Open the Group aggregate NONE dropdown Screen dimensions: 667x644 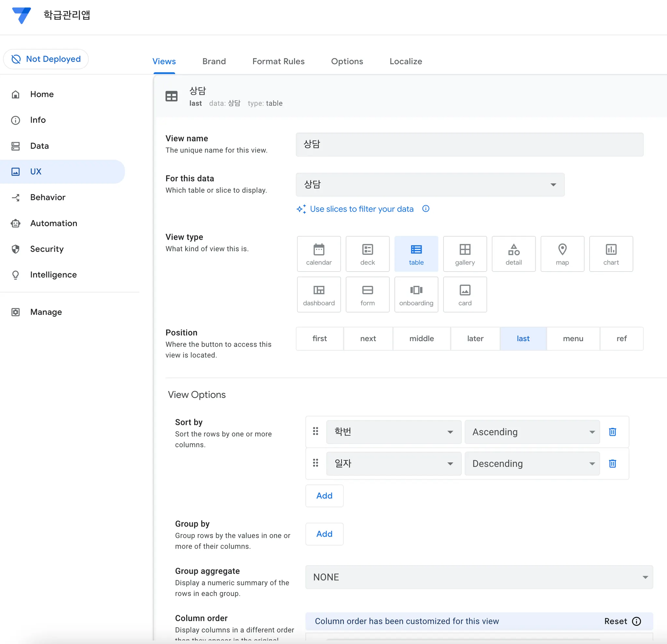coord(479,577)
